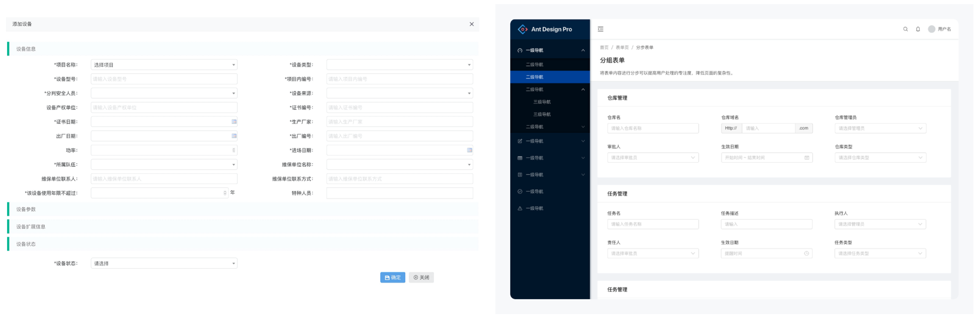
Task: Open 请选择审批员 dropdown under 责任人
Action: [653, 253]
